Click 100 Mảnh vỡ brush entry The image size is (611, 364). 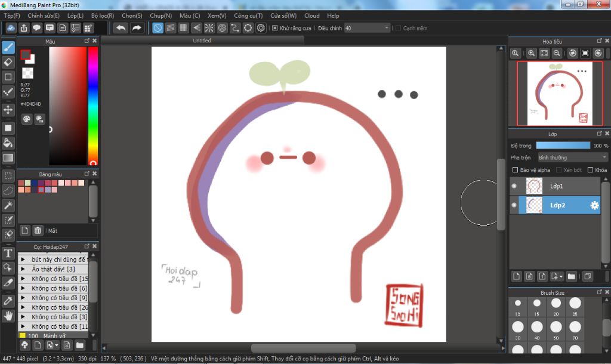click(x=54, y=335)
